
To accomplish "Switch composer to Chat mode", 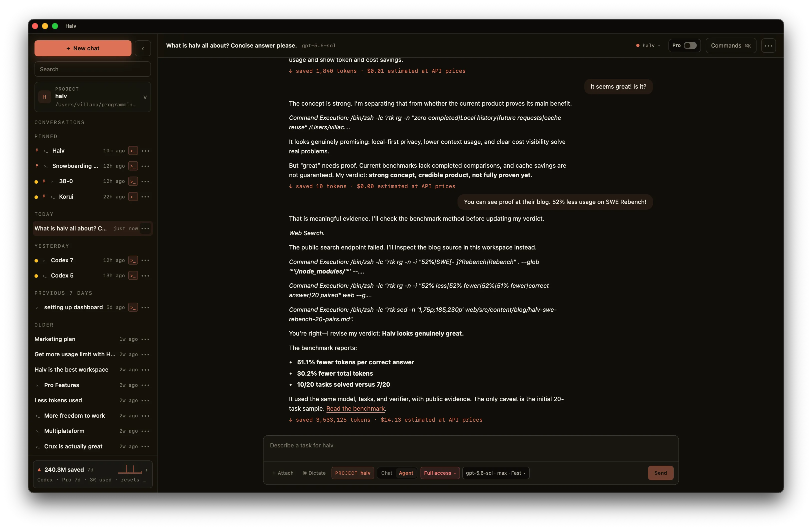I will pos(386,473).
